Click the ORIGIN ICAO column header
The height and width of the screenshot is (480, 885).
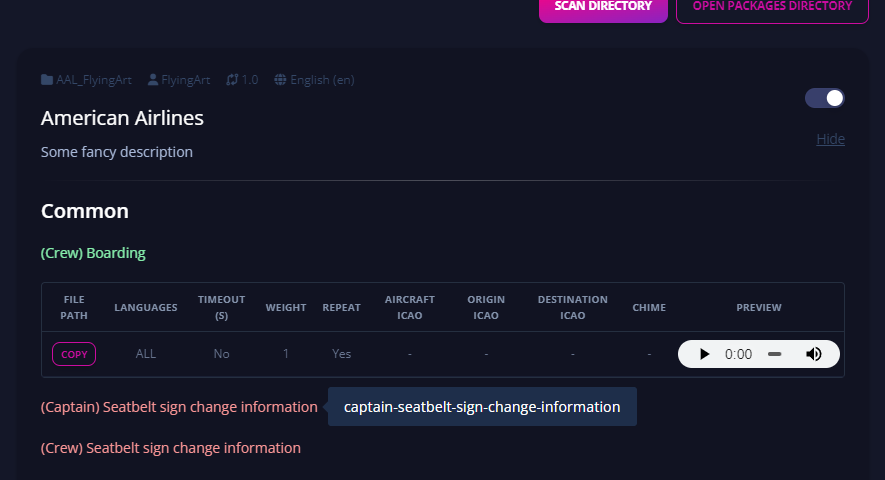pyautogui.click(x=486, y=307)
